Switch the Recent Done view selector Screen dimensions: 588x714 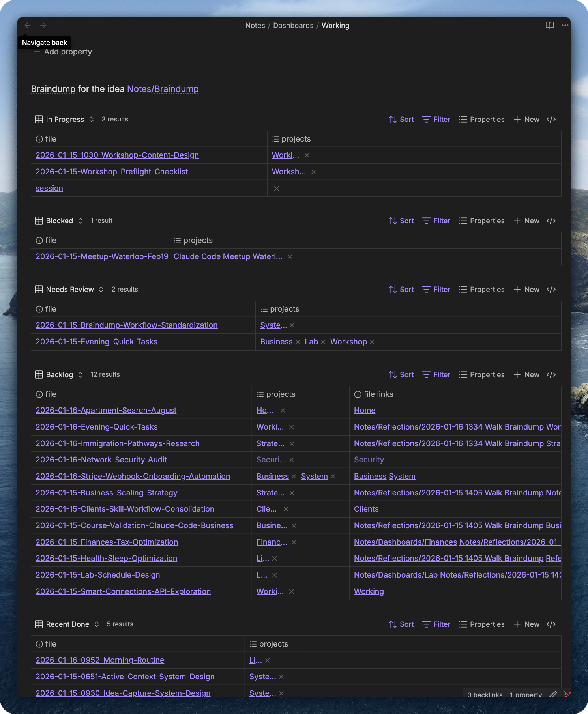[x=67, y=624]
